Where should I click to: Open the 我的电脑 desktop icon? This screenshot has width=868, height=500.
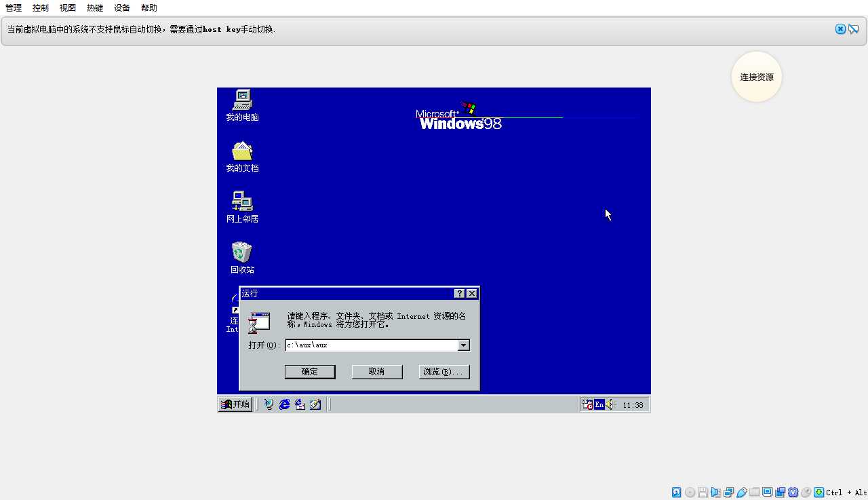click(242, 105)
